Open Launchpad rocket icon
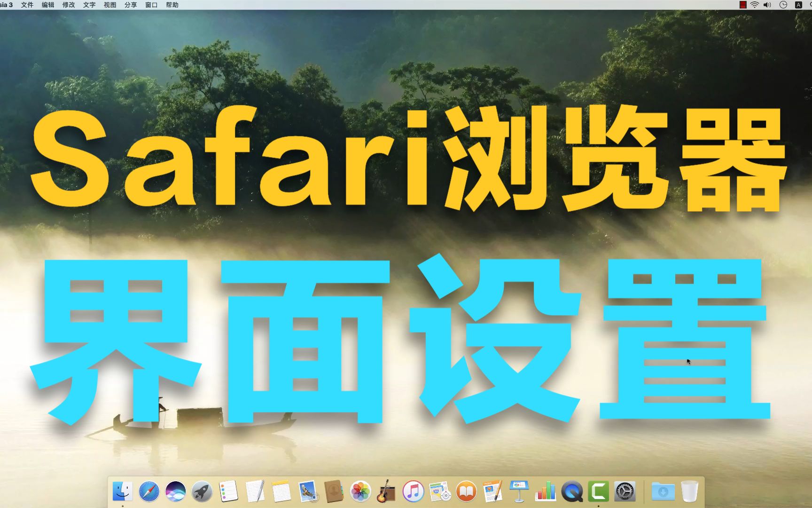Image resolution: width=812 pixels, height=508 pixels. [202, 492]
